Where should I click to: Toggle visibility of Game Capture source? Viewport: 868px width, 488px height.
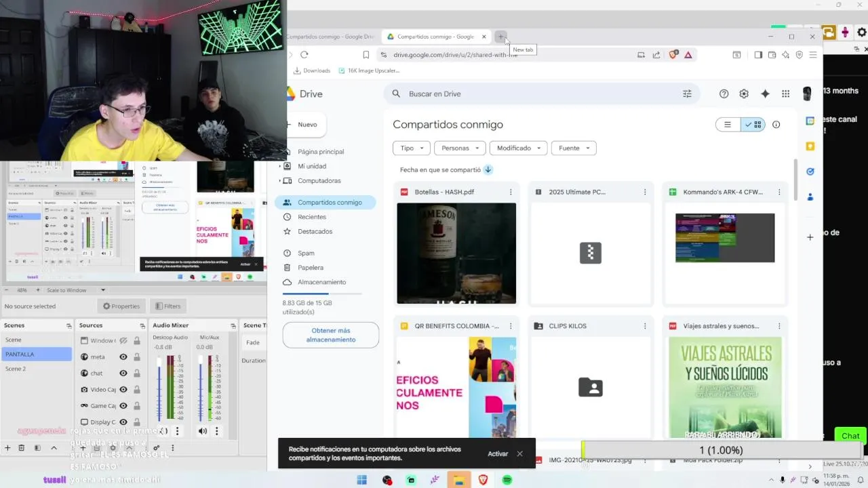(123, 406)
